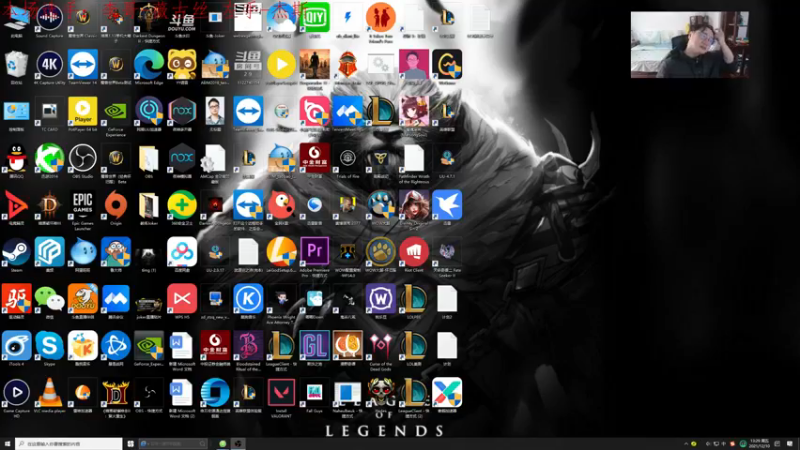Image resolution: width=800 pixels, height=450 pixels.
Task: Open the 4K Capture Utility icon
Action: tap(49, 65)
